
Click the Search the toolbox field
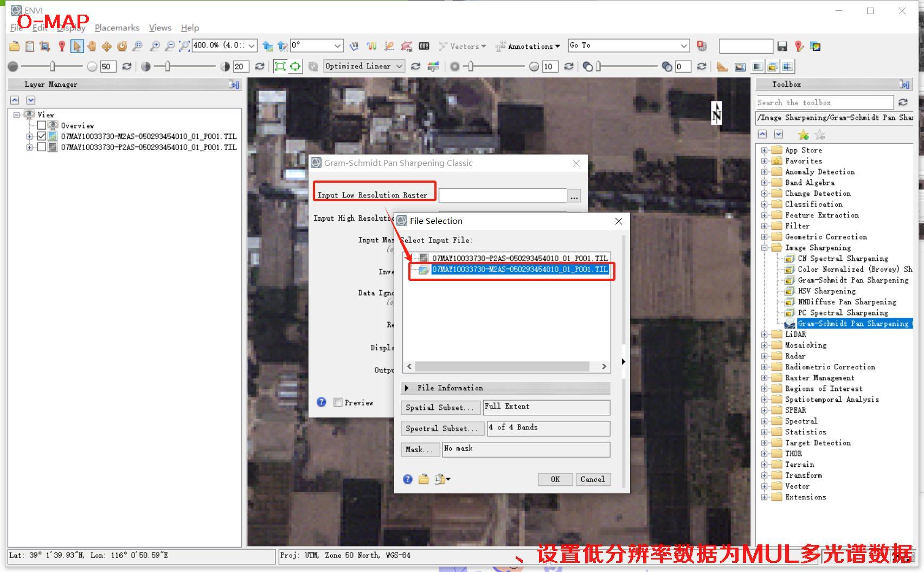coord(824,102)
